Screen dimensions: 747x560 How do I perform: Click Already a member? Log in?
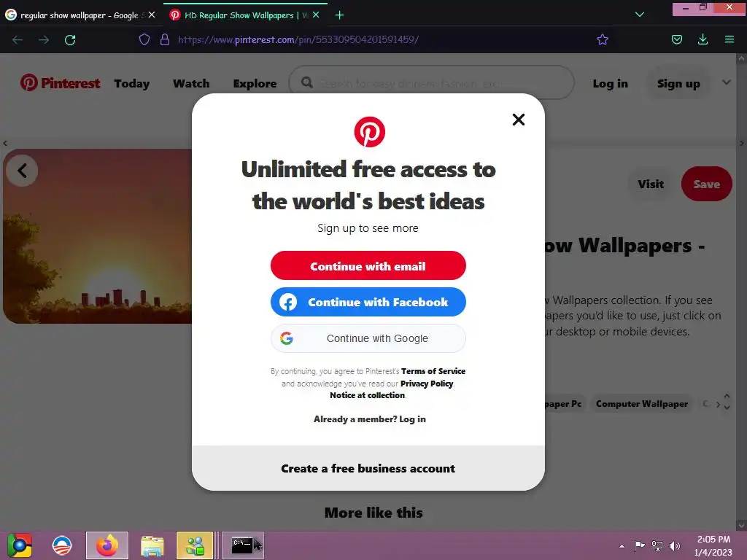370,419
